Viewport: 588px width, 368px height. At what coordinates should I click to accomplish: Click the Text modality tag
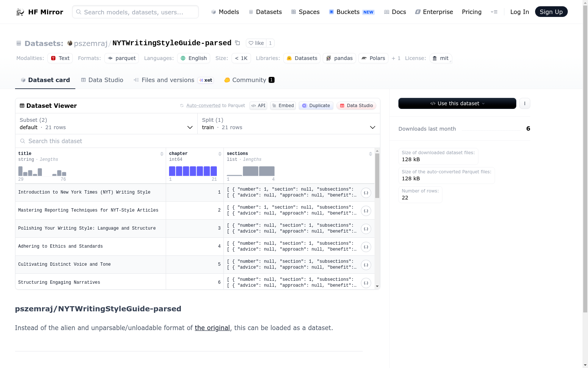pyautogui.click(x=60, y=58)
